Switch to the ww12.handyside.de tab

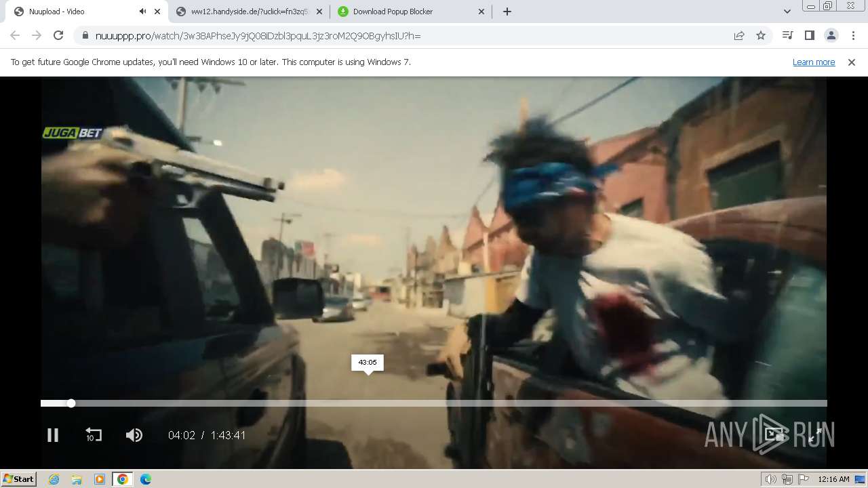[x=249, y=12]
